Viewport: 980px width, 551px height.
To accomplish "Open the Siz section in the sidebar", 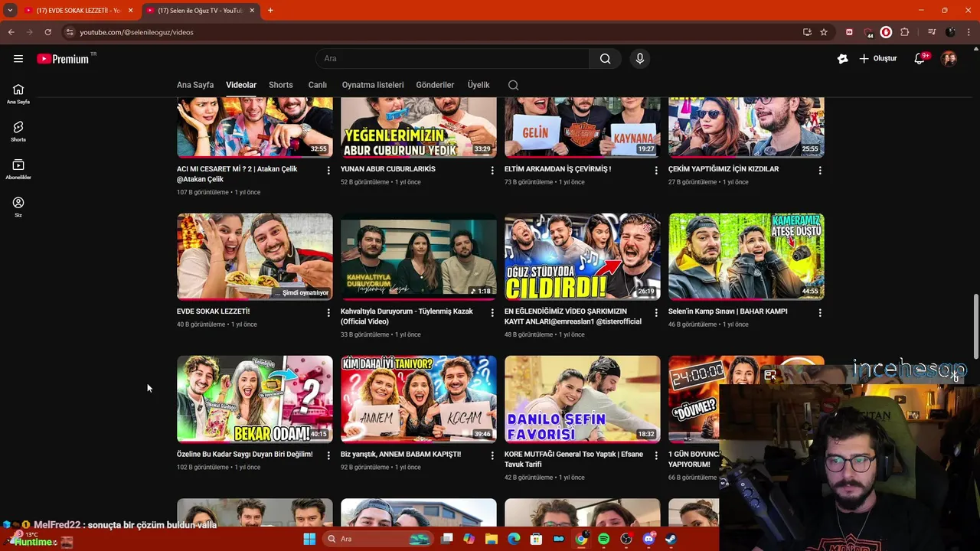I will [18, 207].
